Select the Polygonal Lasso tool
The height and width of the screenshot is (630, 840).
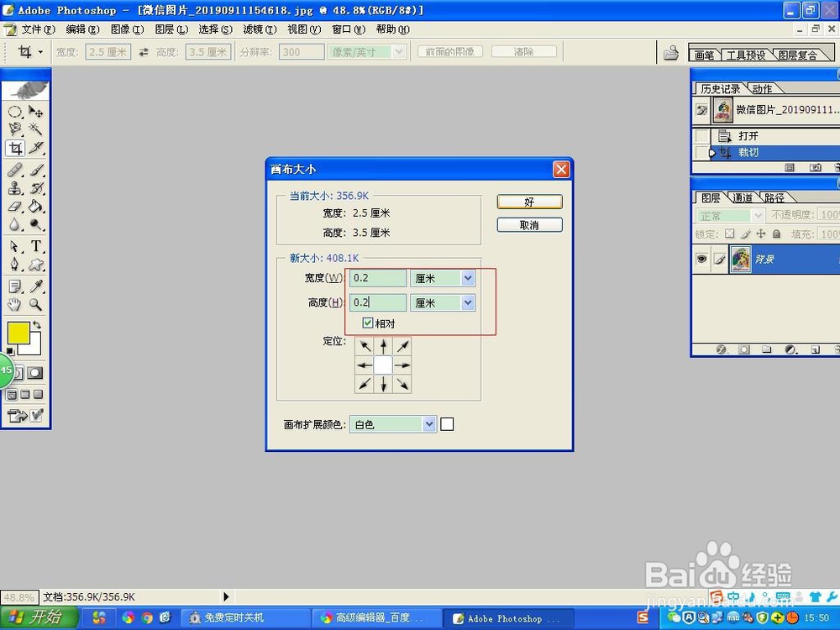tap(14, 129)
